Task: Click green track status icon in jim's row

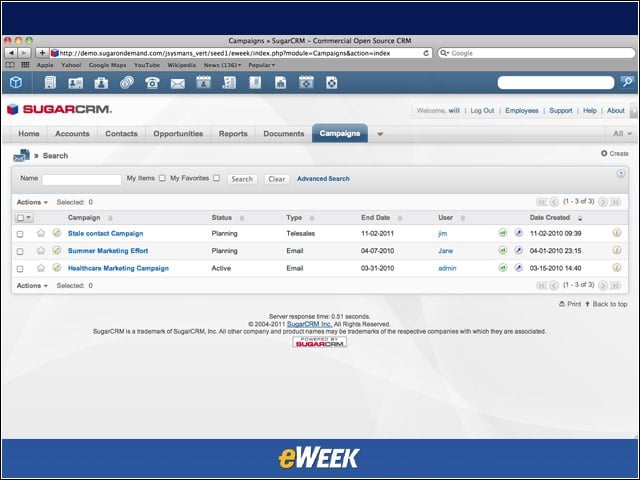Action: click(503, 233)
